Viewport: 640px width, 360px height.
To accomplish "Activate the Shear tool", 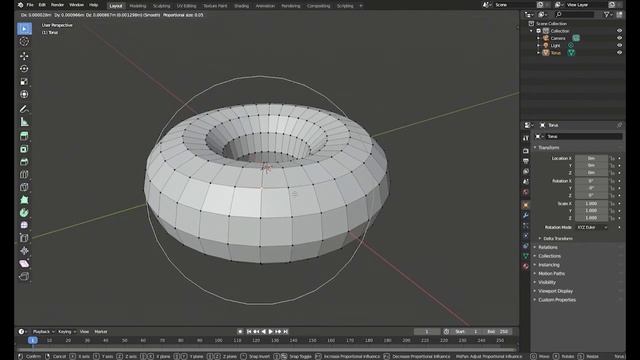I will (24, 264).
